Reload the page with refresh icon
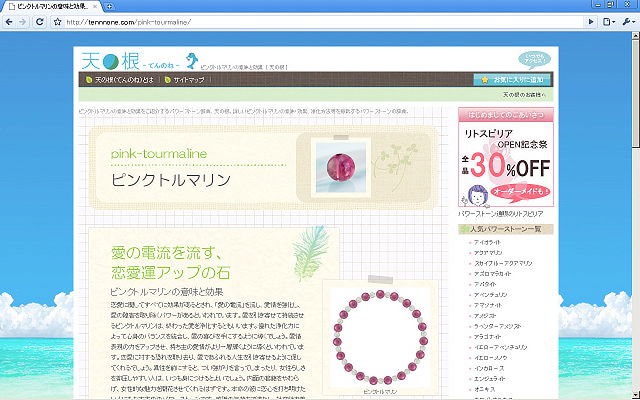 (x=47, y=22)
